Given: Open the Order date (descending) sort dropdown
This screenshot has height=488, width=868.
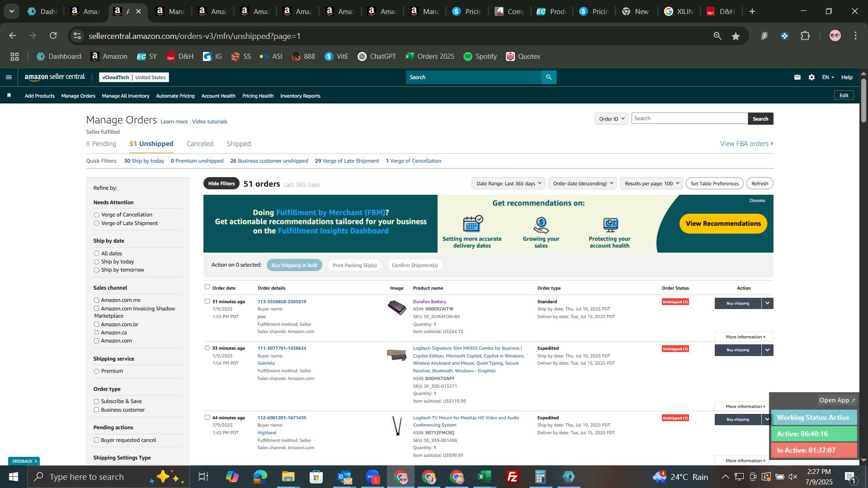Looking at the screenshot, I should pyautogui.click(x=583, y=183).
